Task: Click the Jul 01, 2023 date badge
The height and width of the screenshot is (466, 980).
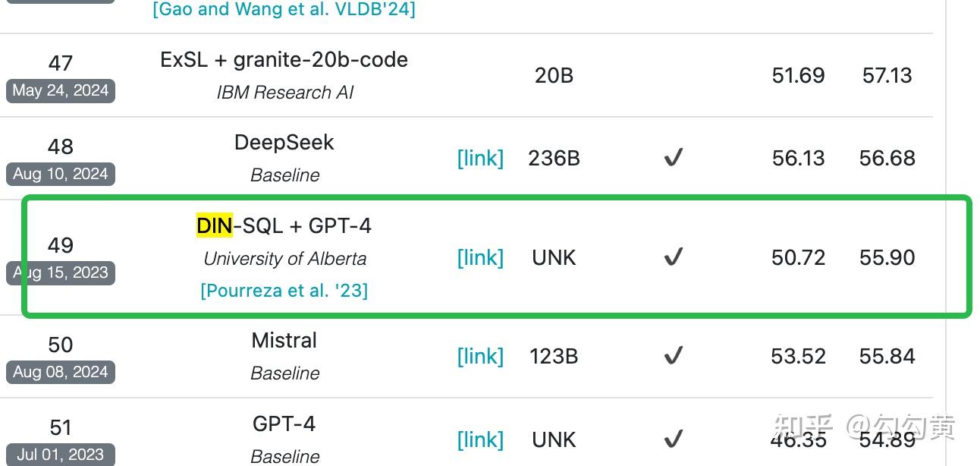Action: (61, 455)
